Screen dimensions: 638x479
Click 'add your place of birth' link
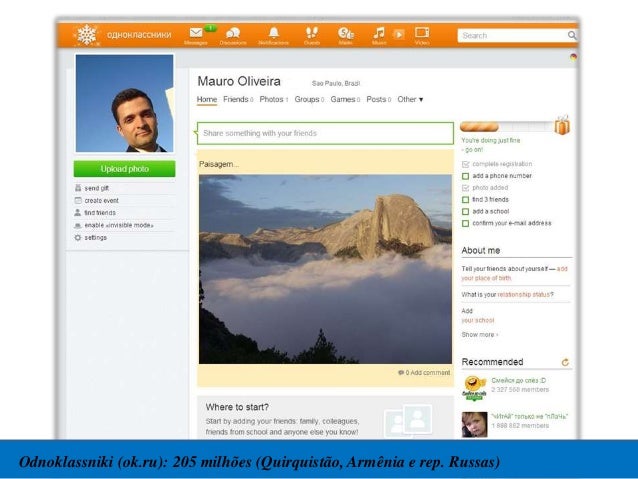[x=514, y=273]
